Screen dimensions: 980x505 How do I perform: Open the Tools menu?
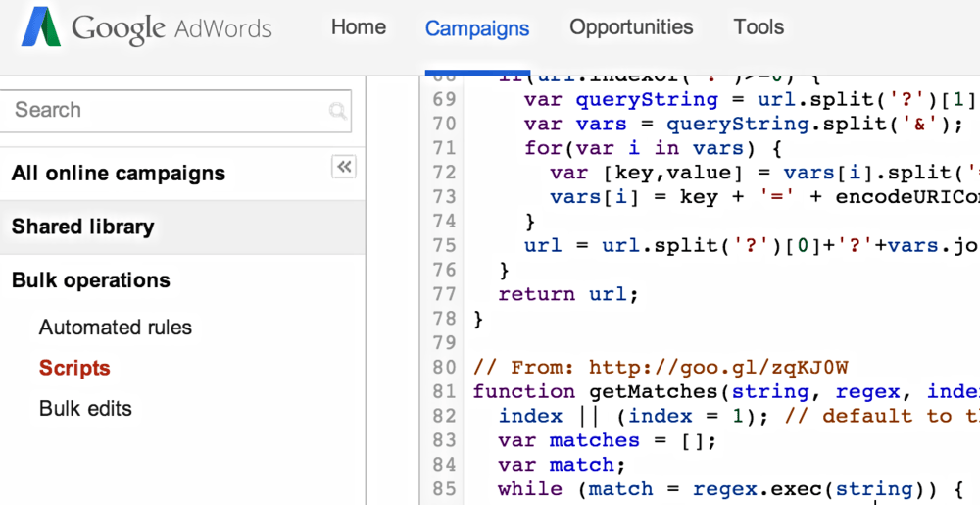coord(759,27)
